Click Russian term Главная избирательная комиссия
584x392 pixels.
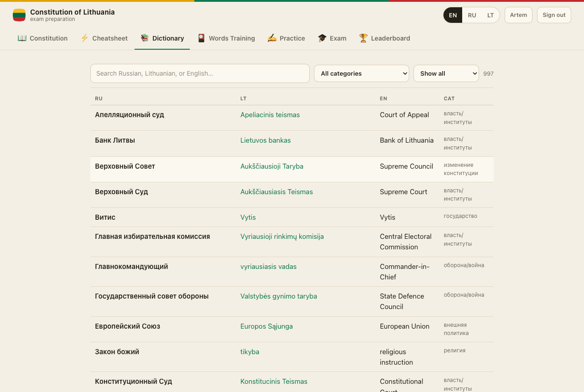tap(152, 237)
